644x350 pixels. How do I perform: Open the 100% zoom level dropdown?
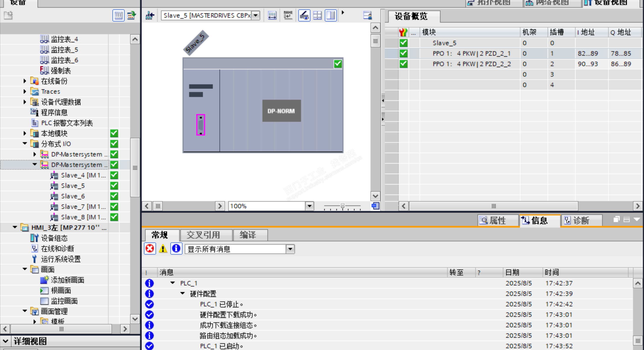pos(309,206)
